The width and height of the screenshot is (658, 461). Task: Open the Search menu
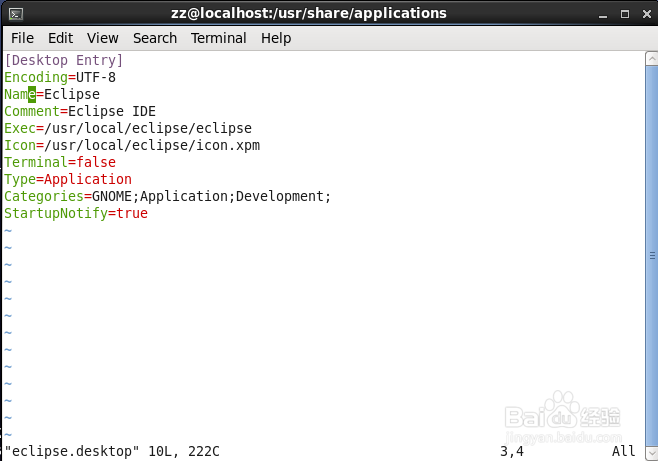coord(155,38)
